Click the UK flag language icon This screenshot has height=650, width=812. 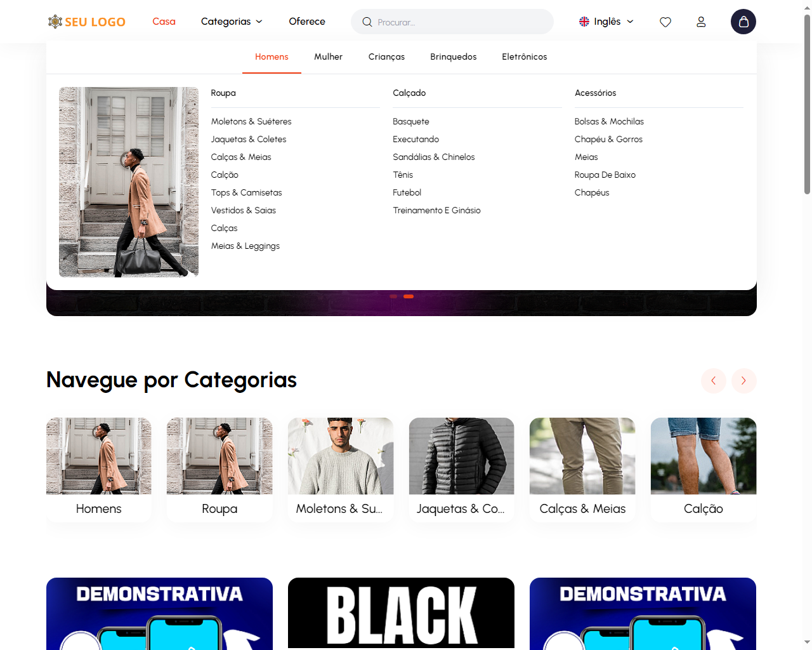click(x=584, y=22)
